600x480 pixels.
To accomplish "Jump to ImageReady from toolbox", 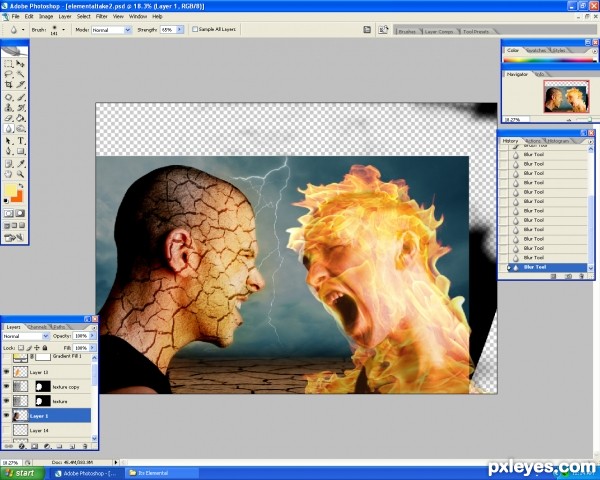I will coord(15,238).
